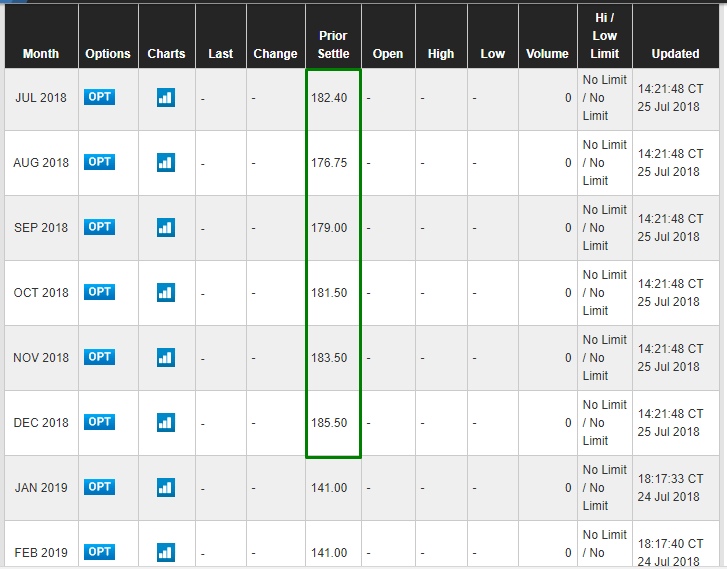Select OPT button in SEP 2018 row
Screen dimensions: 727x569
point(99,227)
